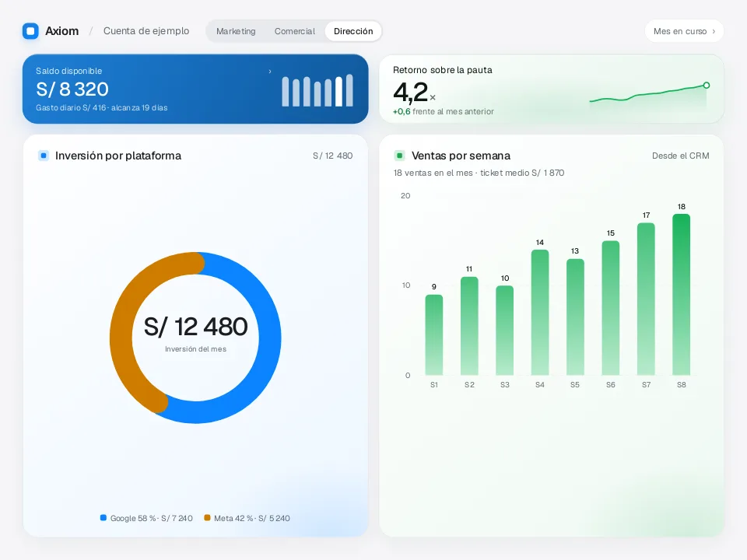Switch to the Marketing tab
The width and height of the screenshot is (747, 560).
(236, 31)
